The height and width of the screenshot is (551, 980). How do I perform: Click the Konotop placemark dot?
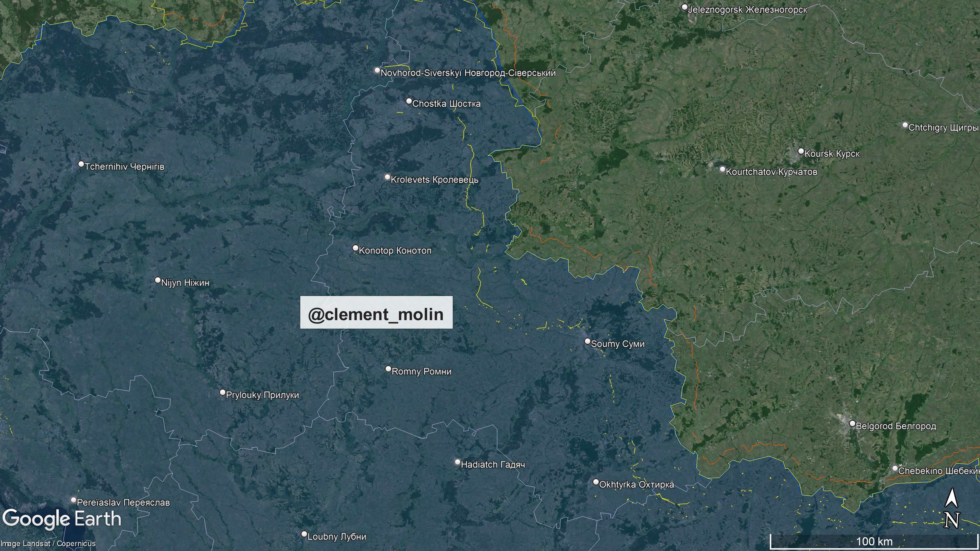355,248
